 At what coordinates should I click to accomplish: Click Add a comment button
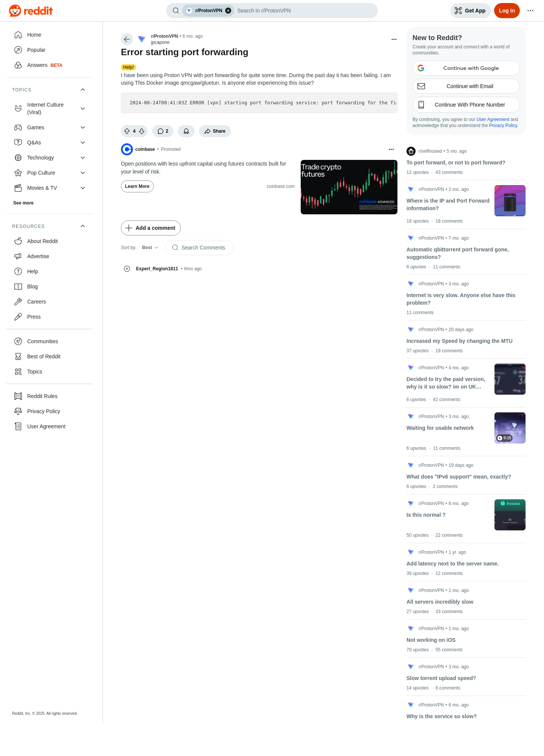pyautogui.click(x=151, y=228)
